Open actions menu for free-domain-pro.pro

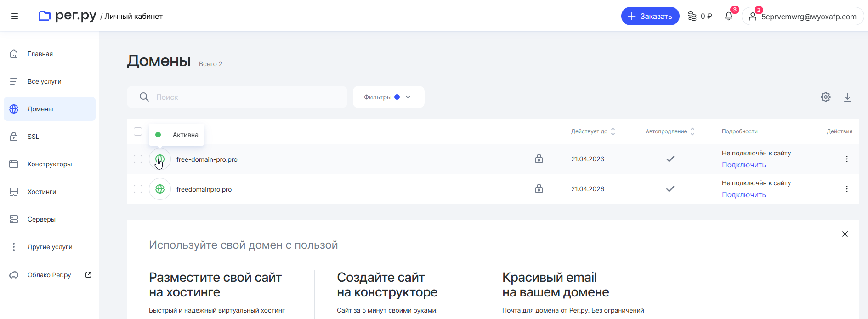tap(846, 159)
